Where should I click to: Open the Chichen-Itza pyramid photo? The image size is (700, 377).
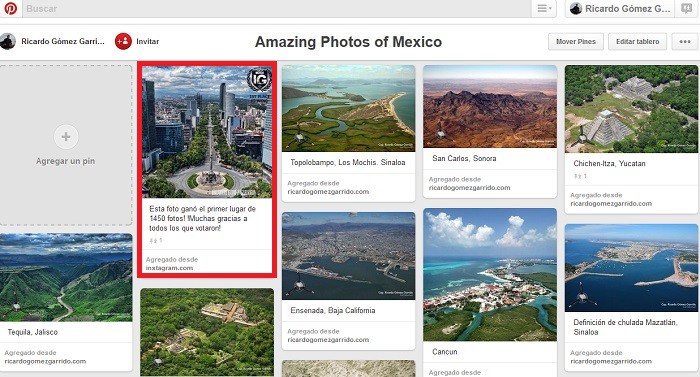click(631, 109)
